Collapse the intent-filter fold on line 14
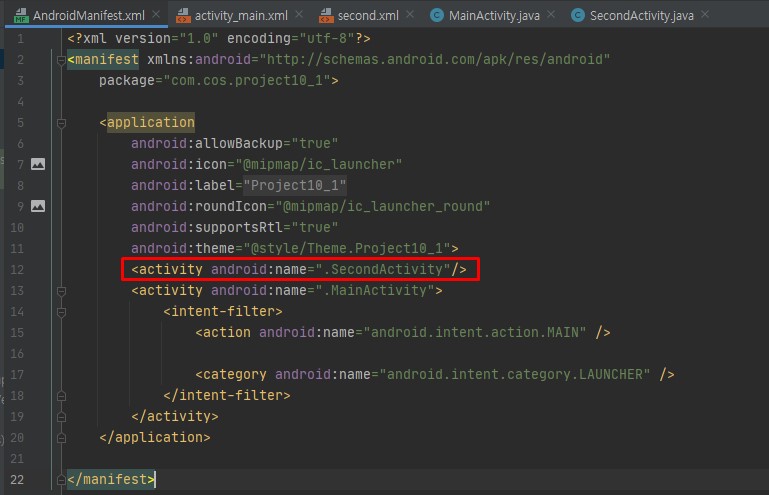 pos(61,312)
